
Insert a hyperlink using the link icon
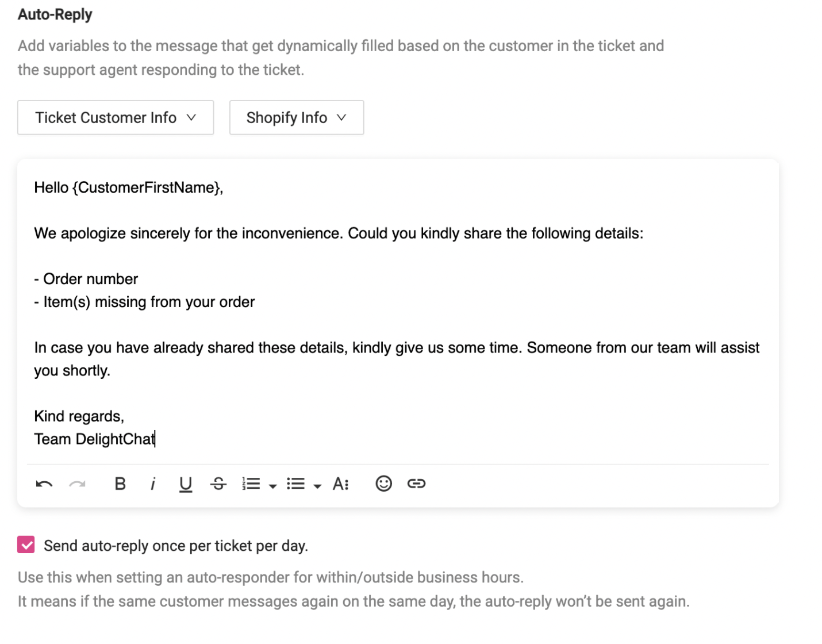(417, 484)
